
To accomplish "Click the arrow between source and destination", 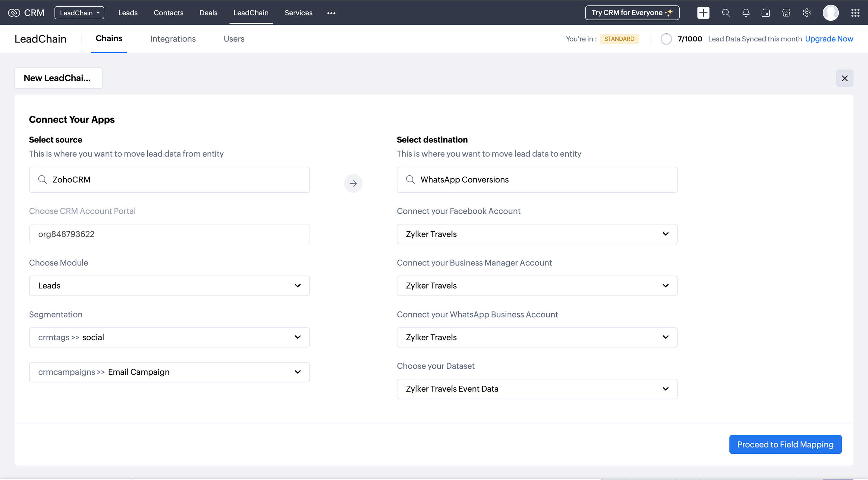I will tap(353, 183).
